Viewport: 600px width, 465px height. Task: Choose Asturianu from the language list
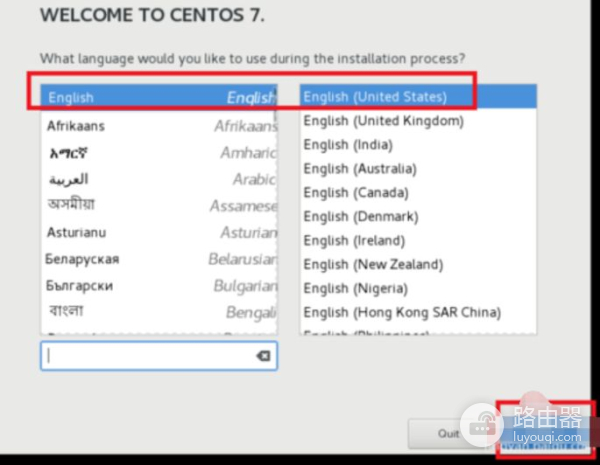point(160,232)
